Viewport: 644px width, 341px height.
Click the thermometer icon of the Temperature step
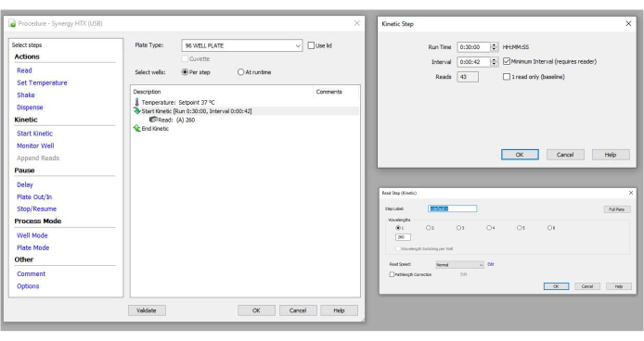click(x=136, y=102)
